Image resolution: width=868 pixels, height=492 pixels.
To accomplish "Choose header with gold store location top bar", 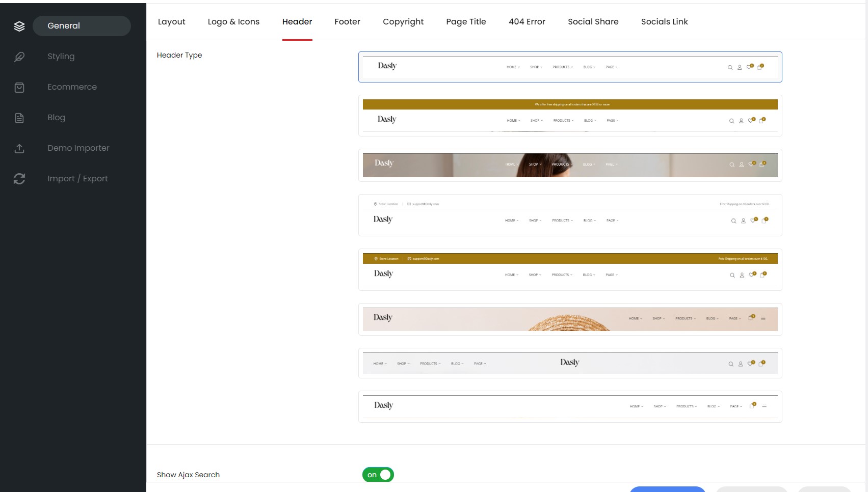I will click(570, 269).
